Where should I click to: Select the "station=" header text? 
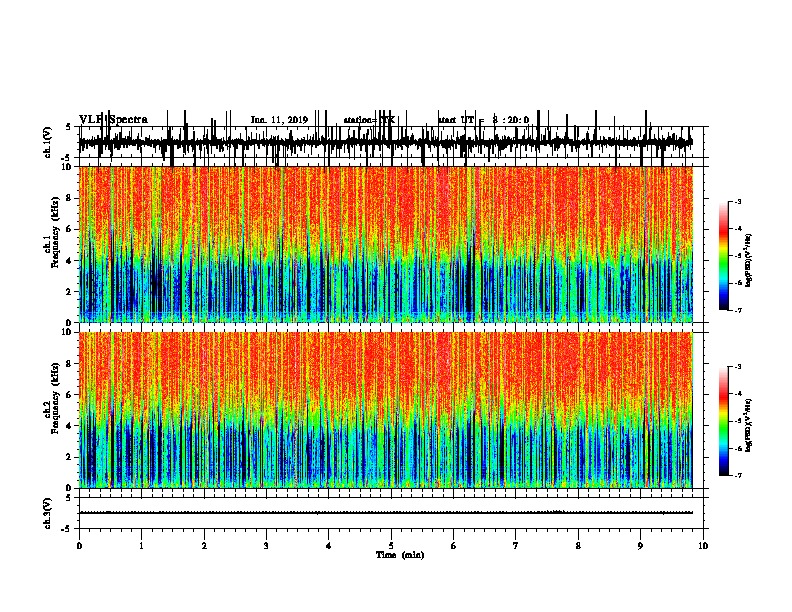click(362, 120)
